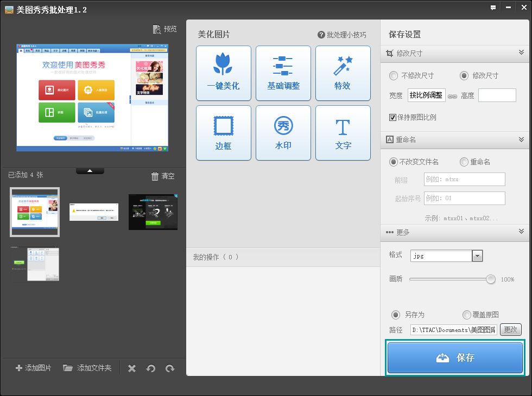Open the 水印 watermark tool
The width and height of the screenshot is (532, 396).
(x=283, y=133)
